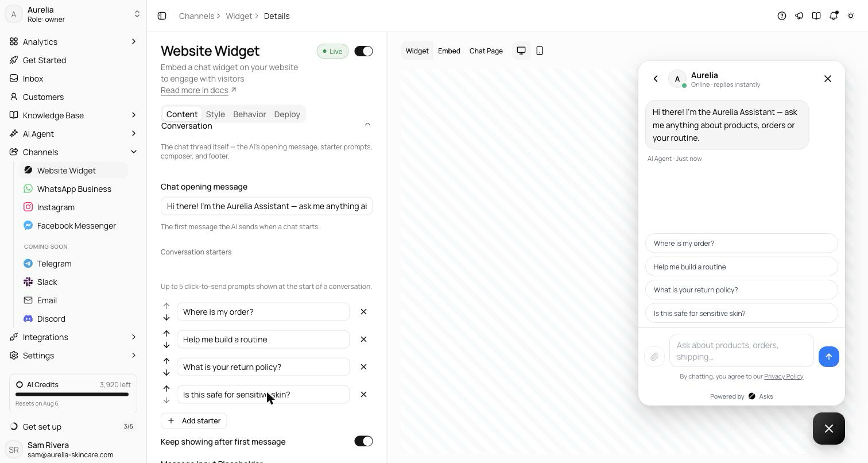Toggle the sidebar panel icon

coord(162,16)
